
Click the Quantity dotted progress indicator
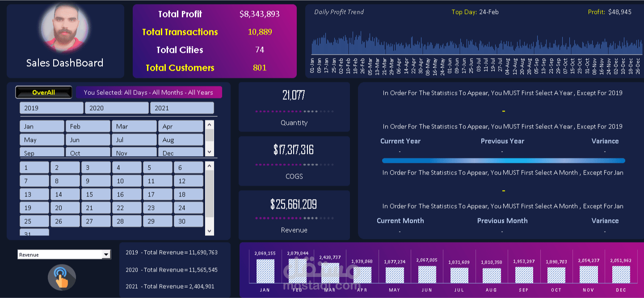[x=294, y=111]
